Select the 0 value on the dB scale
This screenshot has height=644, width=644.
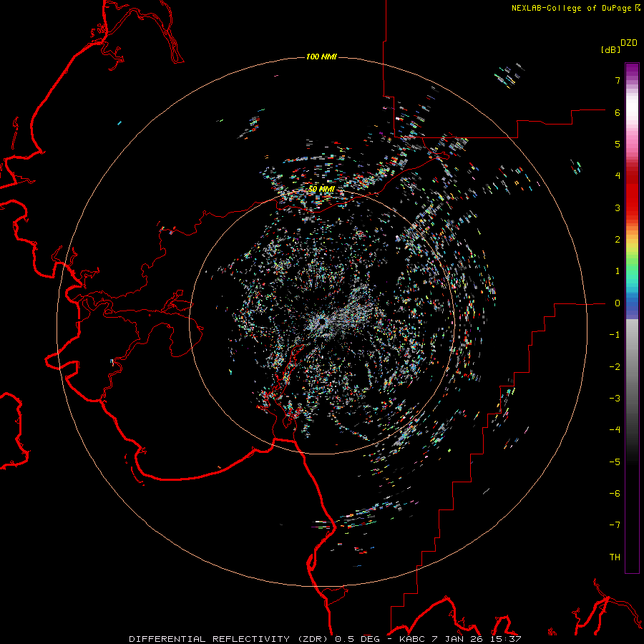point(618,303)
